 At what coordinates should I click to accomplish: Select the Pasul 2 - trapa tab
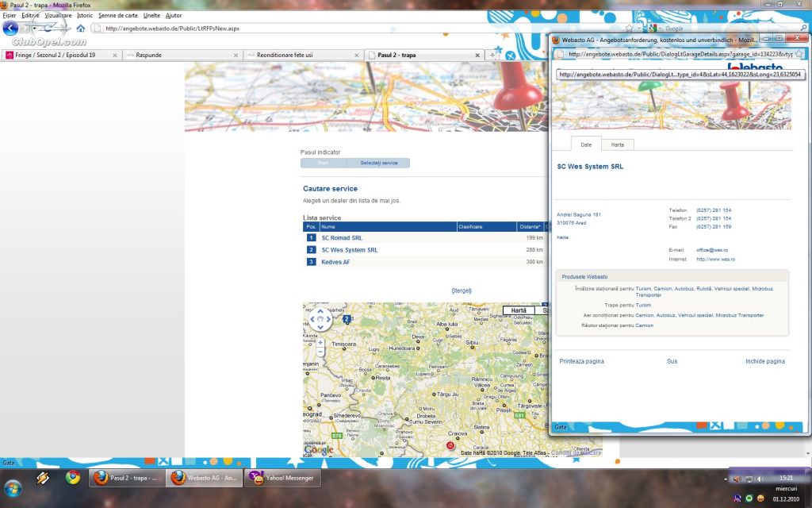point(423,55)
